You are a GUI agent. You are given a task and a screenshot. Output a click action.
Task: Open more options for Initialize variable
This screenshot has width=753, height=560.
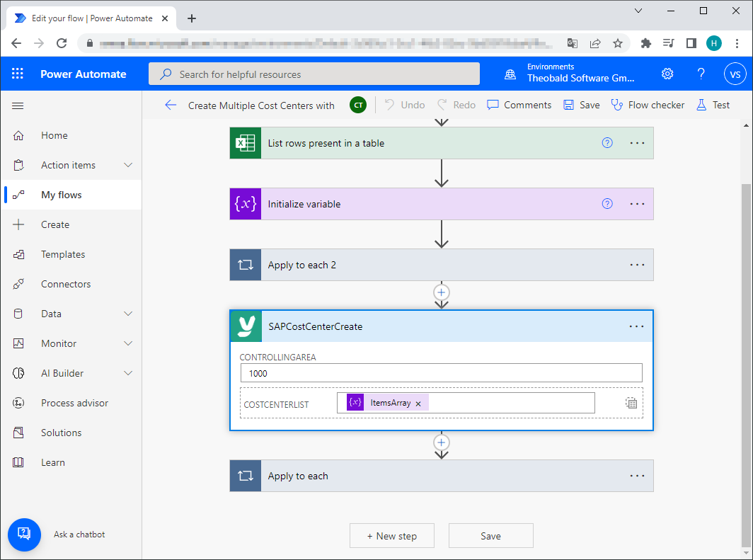point(637,204)
